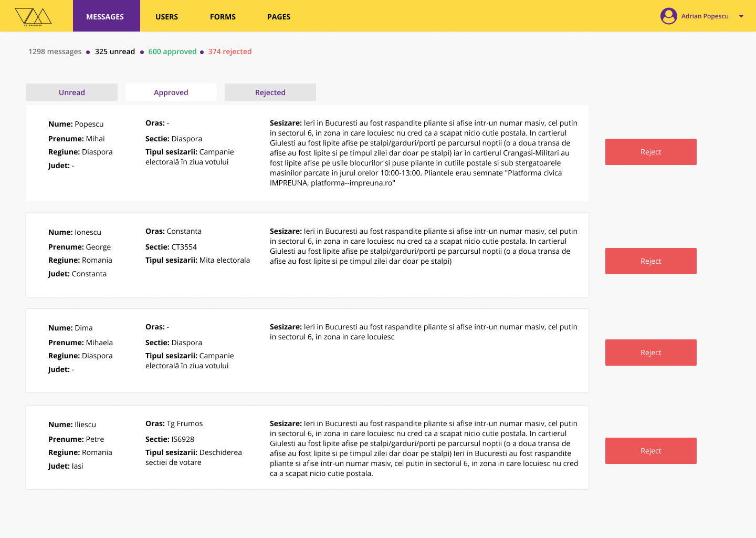Select 'Nume: Popescu' text
The image size is (756, 538).
[x=76, y=124]
